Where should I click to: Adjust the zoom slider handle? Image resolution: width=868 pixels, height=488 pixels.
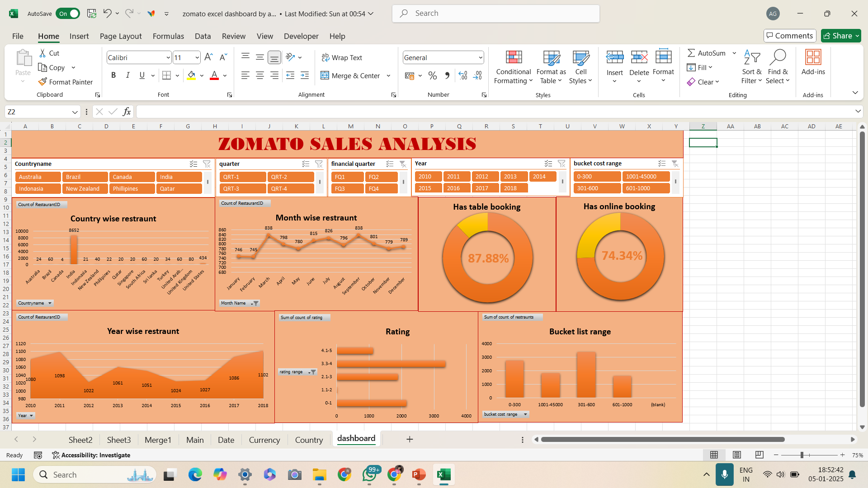pyautogui.click(x=802, y=455)
